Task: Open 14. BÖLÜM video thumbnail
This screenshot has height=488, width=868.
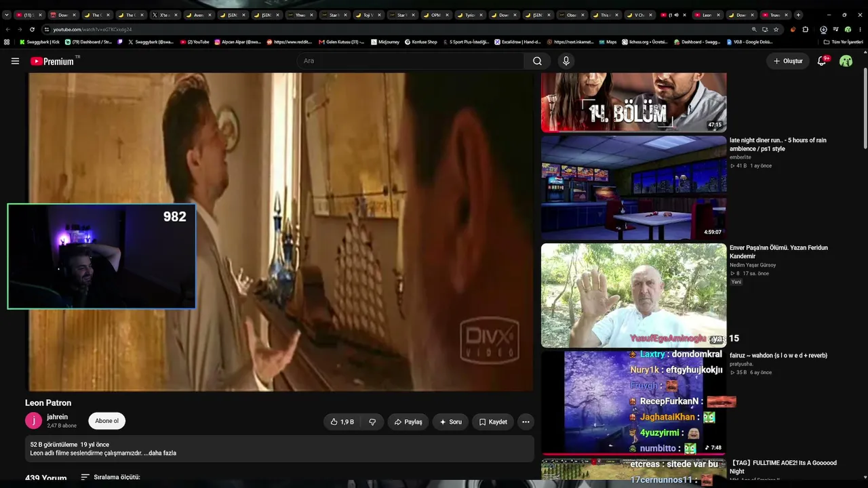Action: (633, 102)
